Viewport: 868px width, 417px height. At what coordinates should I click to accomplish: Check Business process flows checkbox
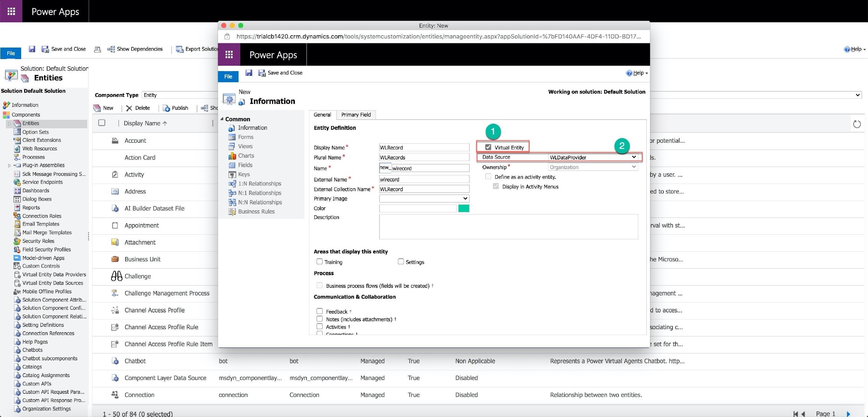click(319, 285)
